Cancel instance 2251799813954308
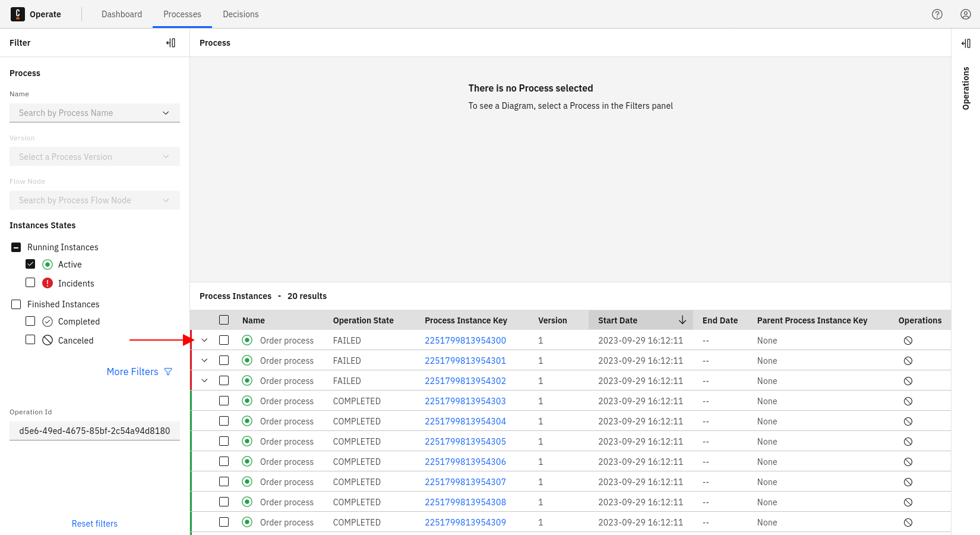980x535 pixels. pyautogui.click(x=908, y=502)
